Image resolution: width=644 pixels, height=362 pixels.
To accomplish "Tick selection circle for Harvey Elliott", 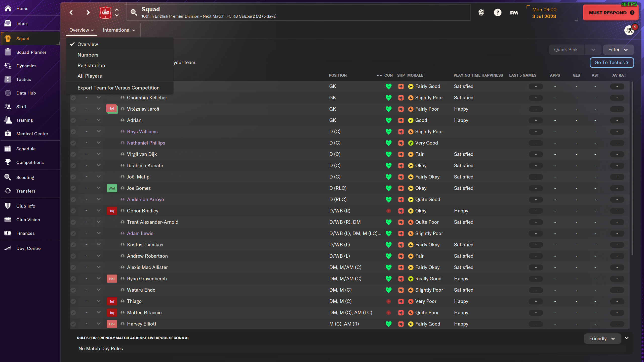I will click(x=73, y=324).
